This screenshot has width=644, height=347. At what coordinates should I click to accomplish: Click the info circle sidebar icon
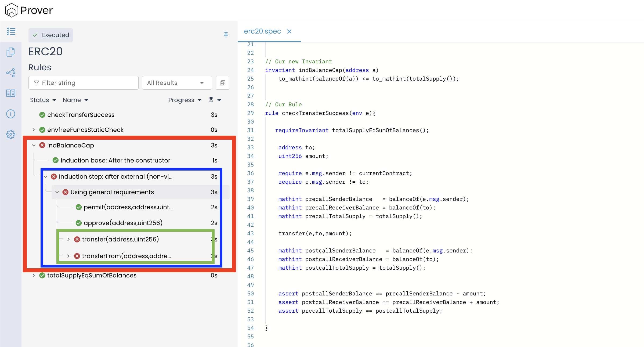(x=11, y=114)
